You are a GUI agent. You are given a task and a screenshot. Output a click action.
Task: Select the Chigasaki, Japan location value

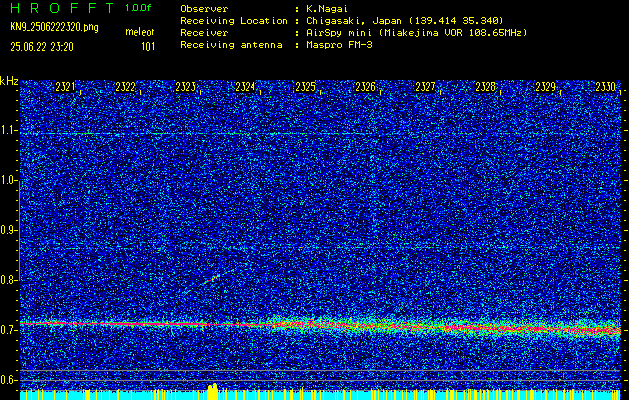[x=405, y=20]
